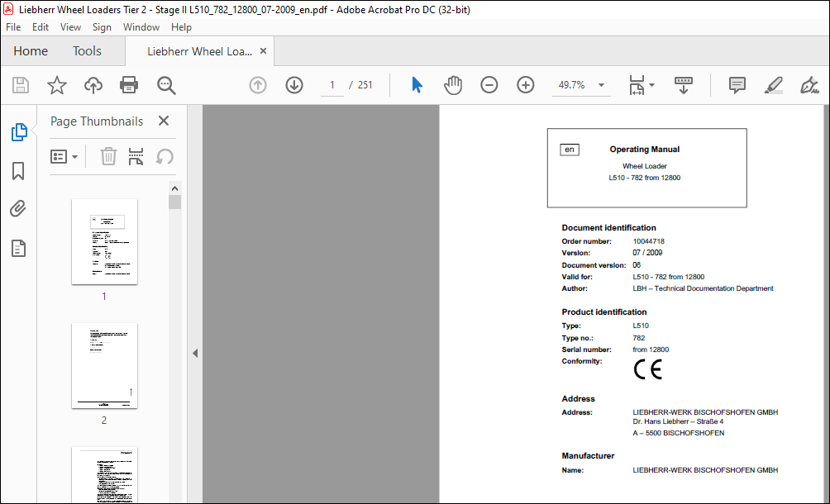Choose the Selection arrow tool
Viewport: 830px width, 504px height.
point(417,85)
